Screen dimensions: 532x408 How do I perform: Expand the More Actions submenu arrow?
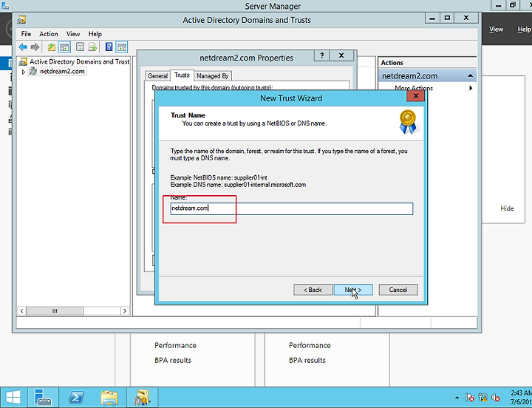tap(471, 88)
